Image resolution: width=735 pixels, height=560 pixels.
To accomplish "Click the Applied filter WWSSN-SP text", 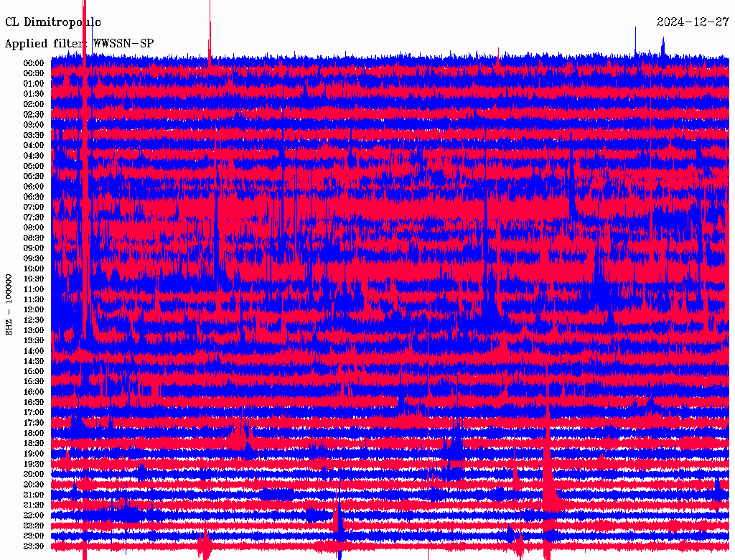I will [x=79, y=44].
